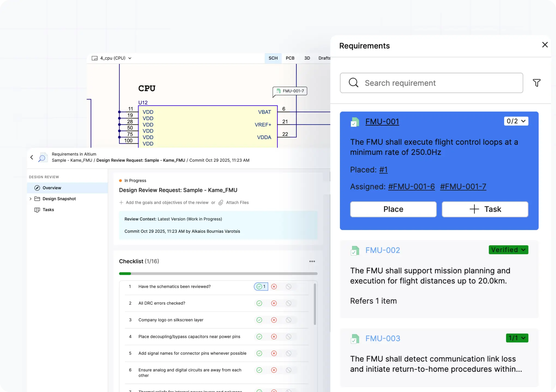
Task: Click the checklist progress bar
Action: (218, 274)
